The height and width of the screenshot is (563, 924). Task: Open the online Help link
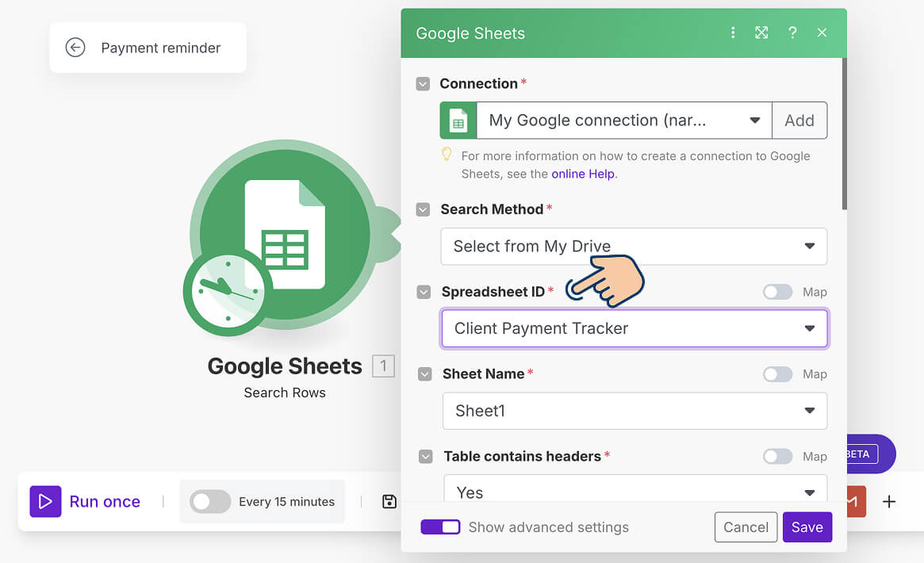click(583, 174)
